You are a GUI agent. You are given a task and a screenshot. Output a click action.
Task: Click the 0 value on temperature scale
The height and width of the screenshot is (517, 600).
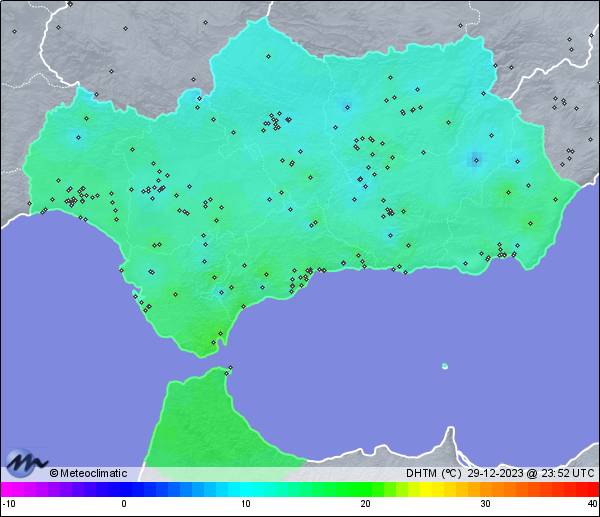coord(124,504)
